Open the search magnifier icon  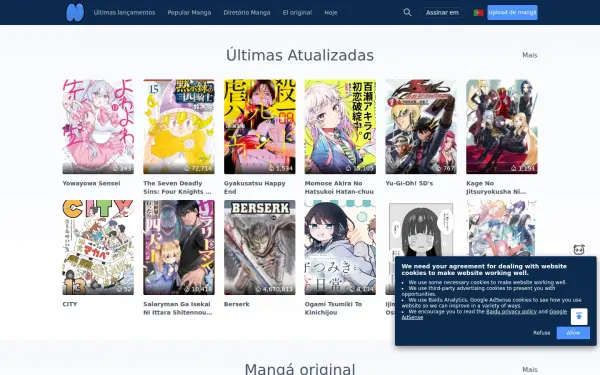pyautogui.click(x=407, y=12)
